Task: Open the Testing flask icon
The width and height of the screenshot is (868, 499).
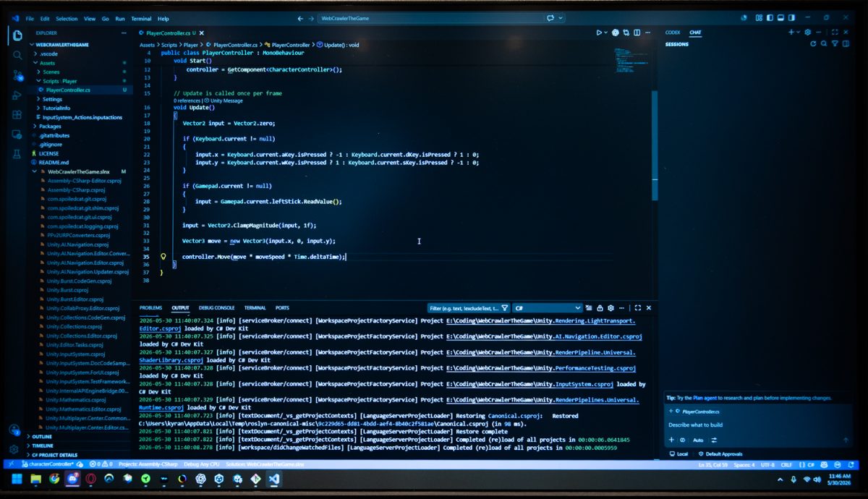Action: [17, 154]
